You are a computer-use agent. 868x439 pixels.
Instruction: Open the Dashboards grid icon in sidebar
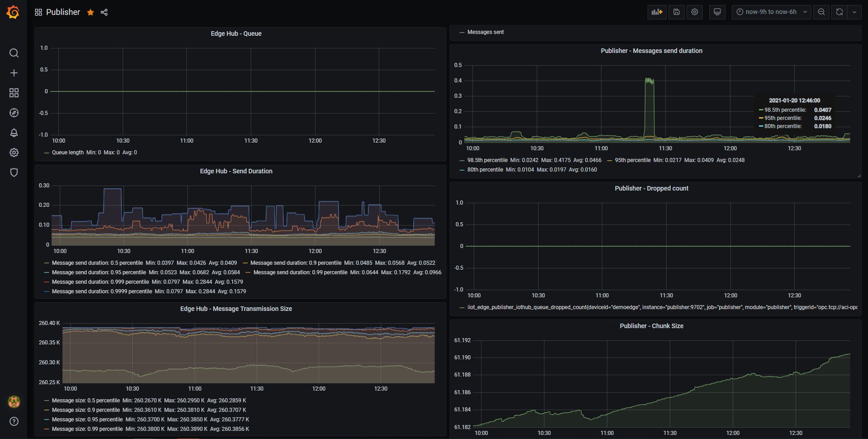[14, 93]
